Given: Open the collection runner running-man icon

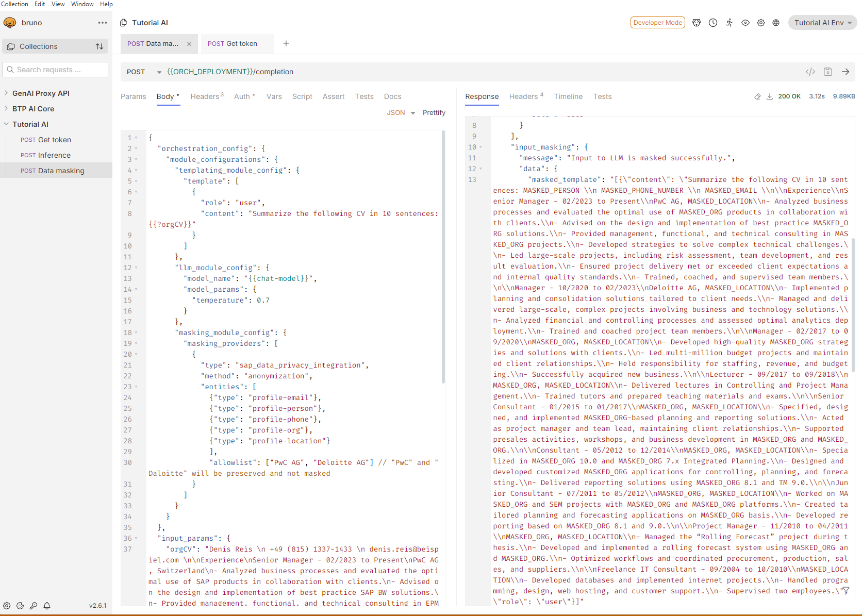Looking at the screenshot, I should tap(729, 23).
